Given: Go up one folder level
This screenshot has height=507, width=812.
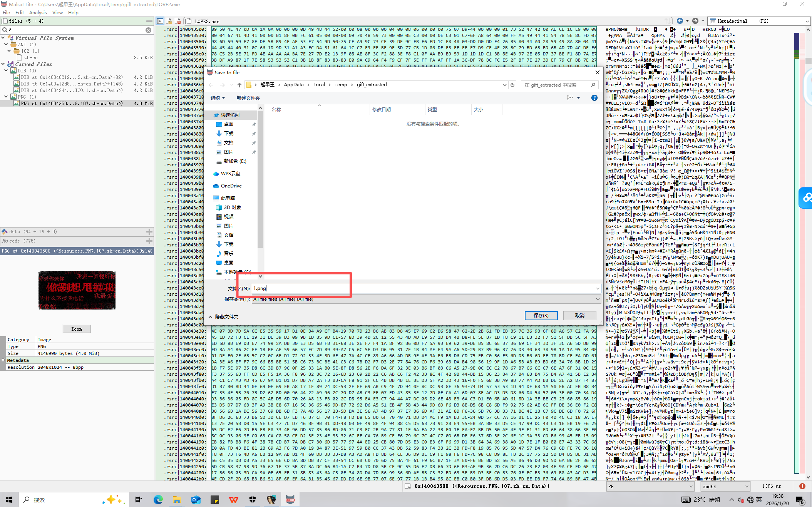Looking at the screenshot, I should [x=239, y=85].
